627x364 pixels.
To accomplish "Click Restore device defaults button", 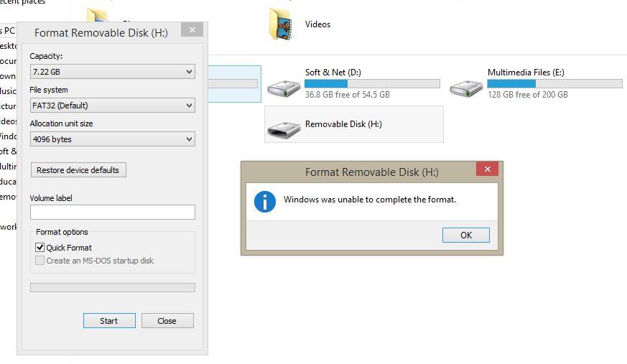I will 78,170.
